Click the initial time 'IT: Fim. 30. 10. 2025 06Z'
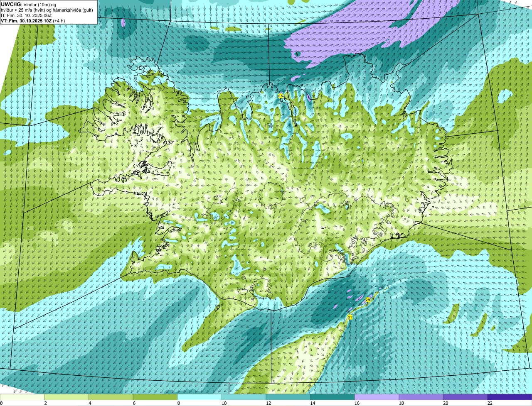532x406 pixels. click(x=26, y=15)
